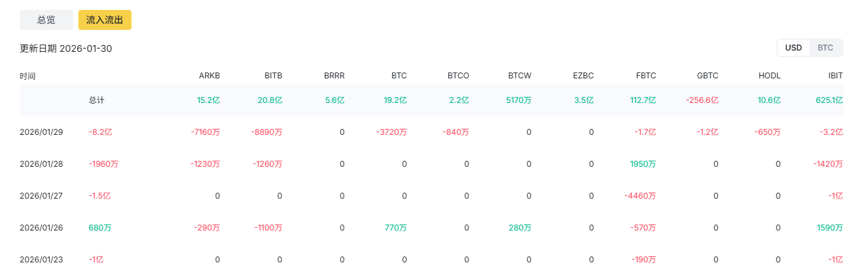
Task: Click the BITB column header
Action: 273,76
